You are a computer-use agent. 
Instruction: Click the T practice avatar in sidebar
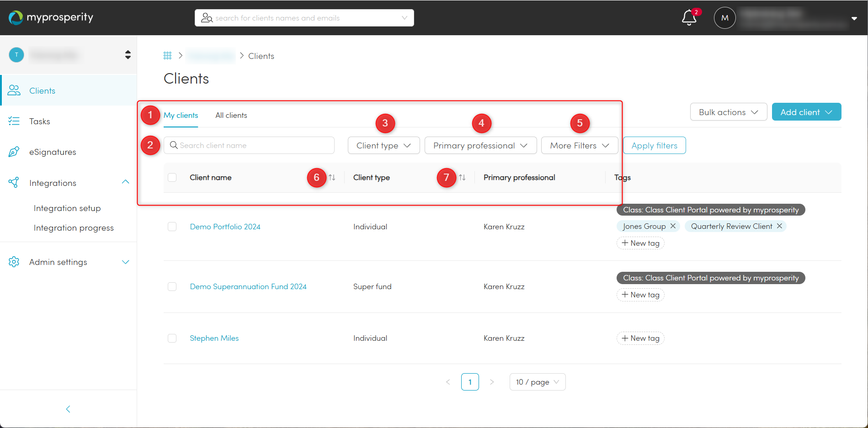pos(16,55)
